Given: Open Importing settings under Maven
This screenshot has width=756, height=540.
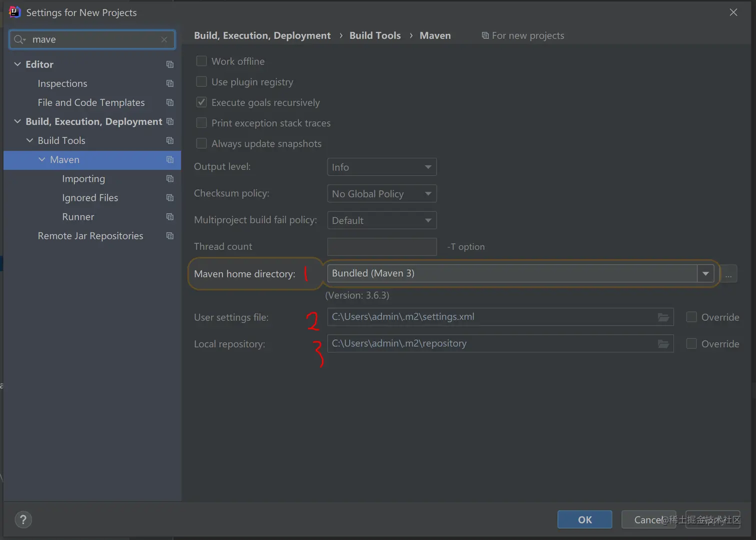Looking at the screenshot, I should tap(83, 178).
